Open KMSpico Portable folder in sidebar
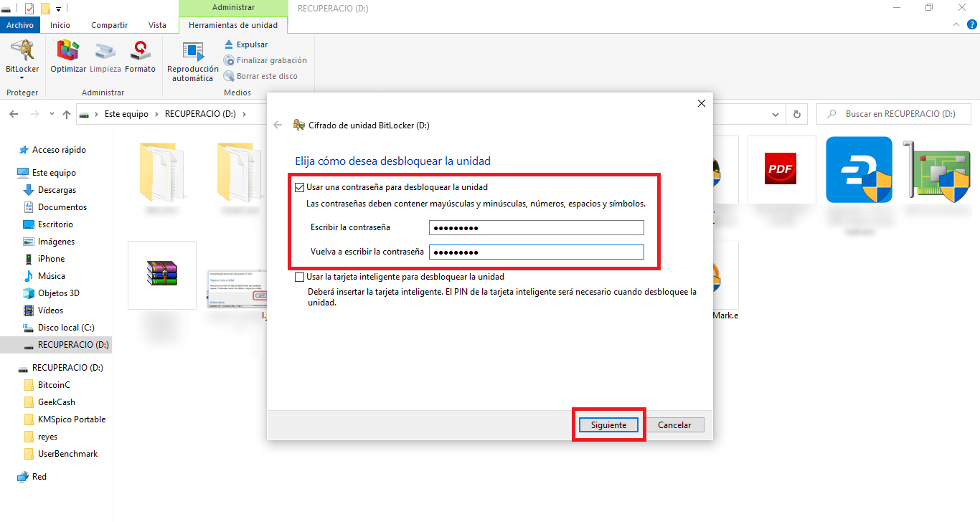 click(x=72, y=419)
